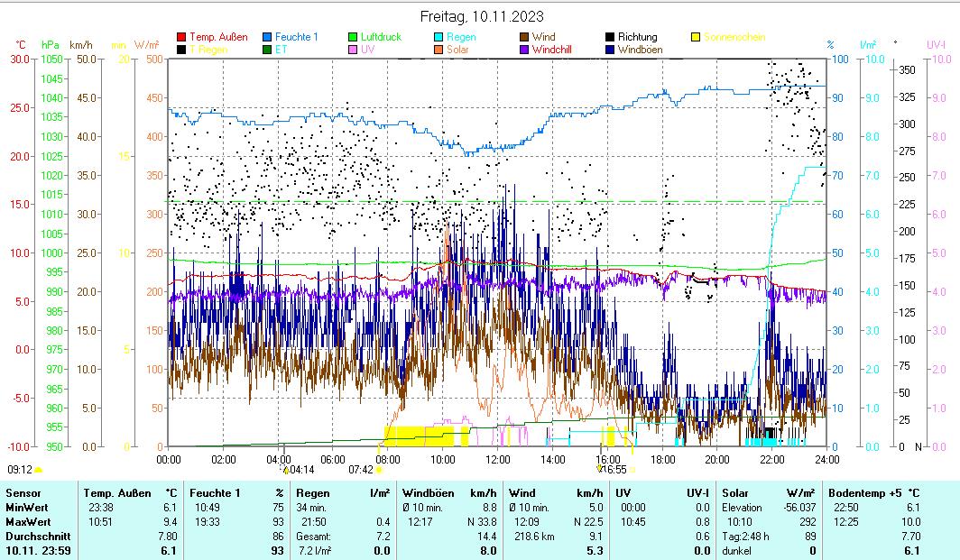The width and height of the screenshot is (960, 560).
Task: Click the blue Feuchte 1 legend swatch
Action: pyautogui.click(x=267, y=38)
